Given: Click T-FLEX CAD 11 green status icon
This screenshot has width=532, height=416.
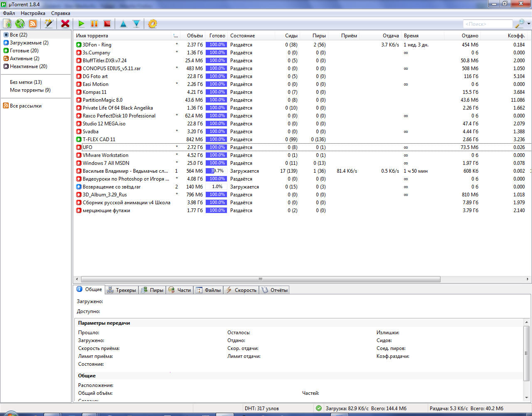Looking at the screenshot, I should tap(79, 139).
